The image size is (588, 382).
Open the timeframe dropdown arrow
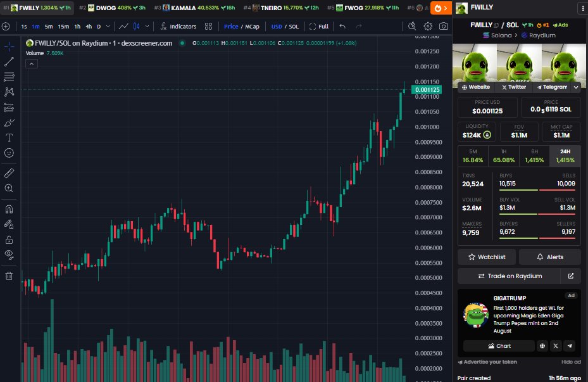point(108,26)
